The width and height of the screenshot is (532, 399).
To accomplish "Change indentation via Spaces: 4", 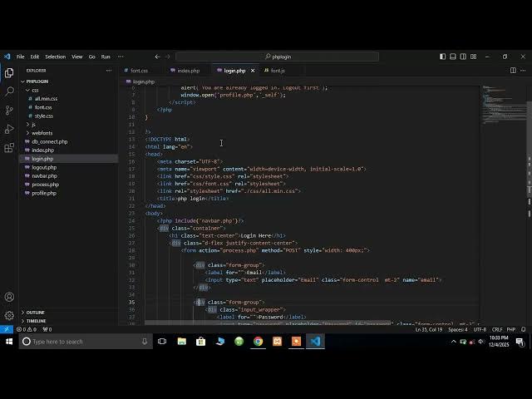I will click(458, 329).
